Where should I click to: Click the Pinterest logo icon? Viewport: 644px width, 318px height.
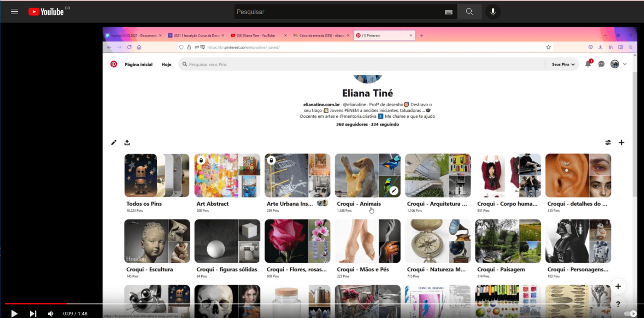114,64
